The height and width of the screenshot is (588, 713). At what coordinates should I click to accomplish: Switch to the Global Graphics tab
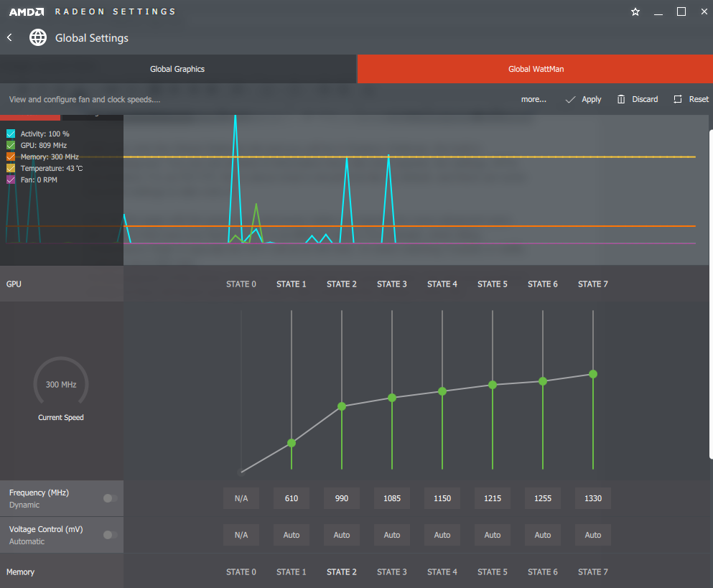[178, 69]
